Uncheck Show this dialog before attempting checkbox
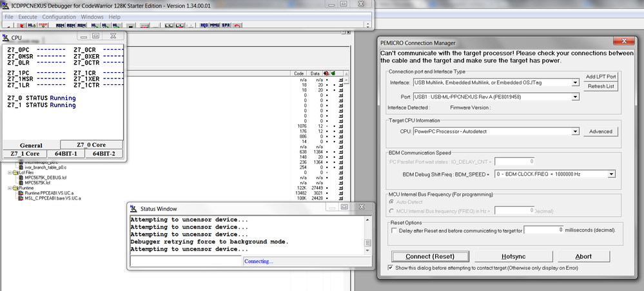644x291 pixels. coord(390,268)
